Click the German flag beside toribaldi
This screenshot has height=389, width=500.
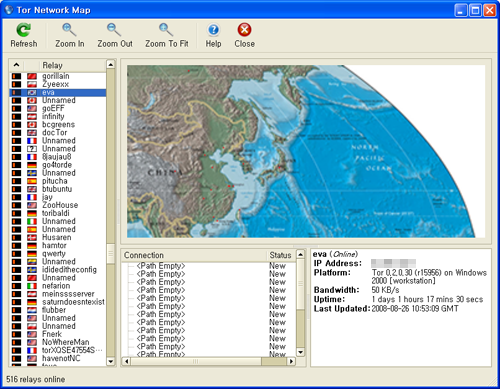pos(32,213)
